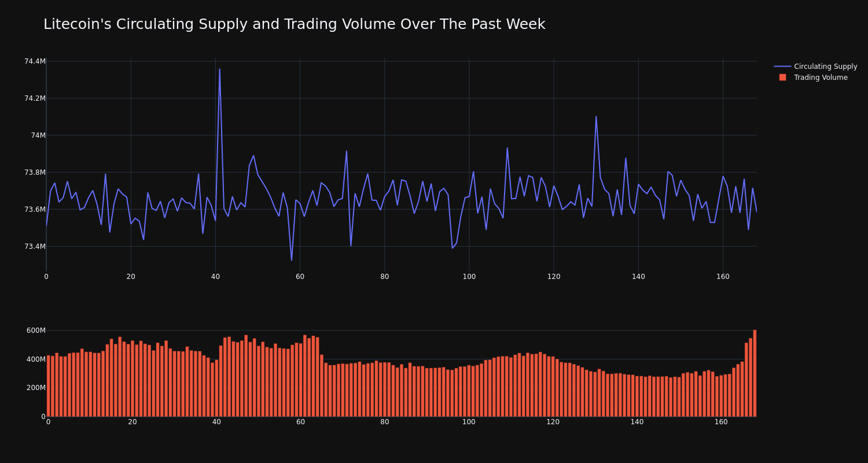Click the 74.4M y-axis label

point(35,61)
